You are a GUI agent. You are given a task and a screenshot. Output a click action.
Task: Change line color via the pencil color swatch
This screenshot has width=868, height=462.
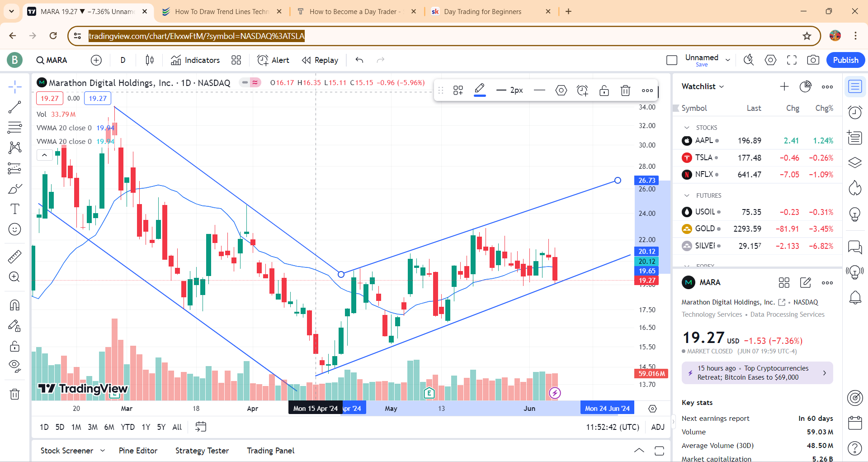coord(480,90)
